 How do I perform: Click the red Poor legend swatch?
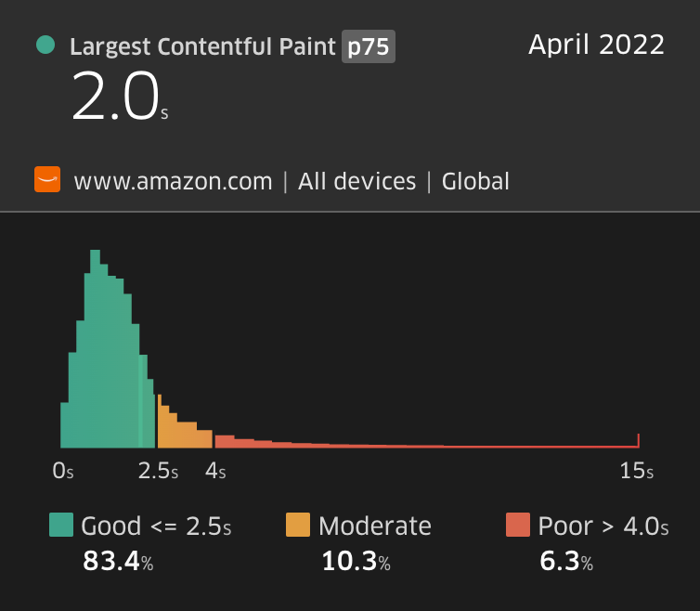tap(517, 526)
